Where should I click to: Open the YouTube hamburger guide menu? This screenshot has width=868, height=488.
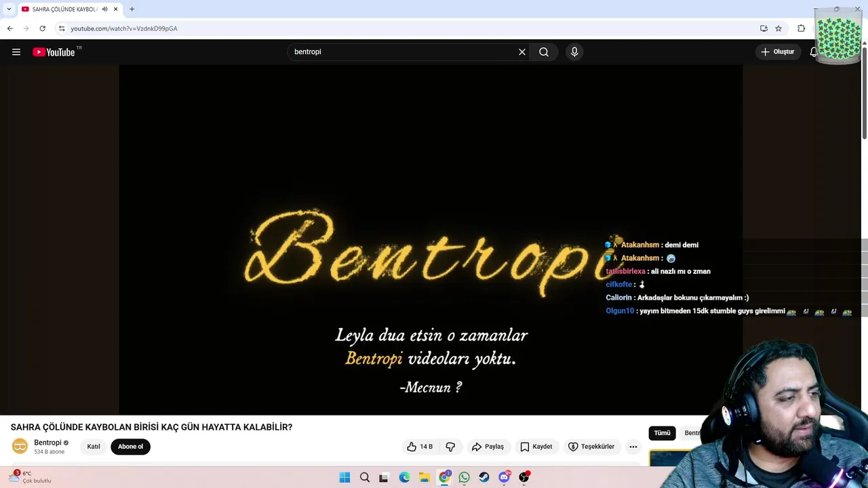tap(16, 52)
